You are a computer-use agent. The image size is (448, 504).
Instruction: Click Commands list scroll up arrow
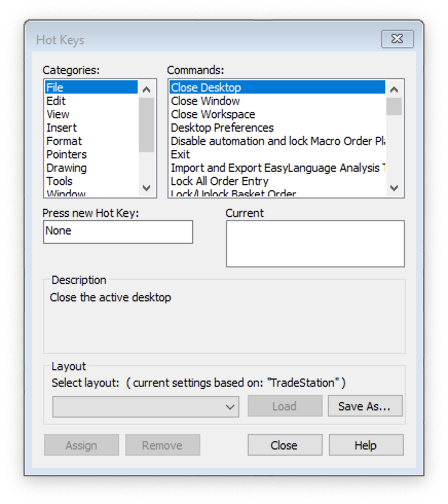click(394, 89)
